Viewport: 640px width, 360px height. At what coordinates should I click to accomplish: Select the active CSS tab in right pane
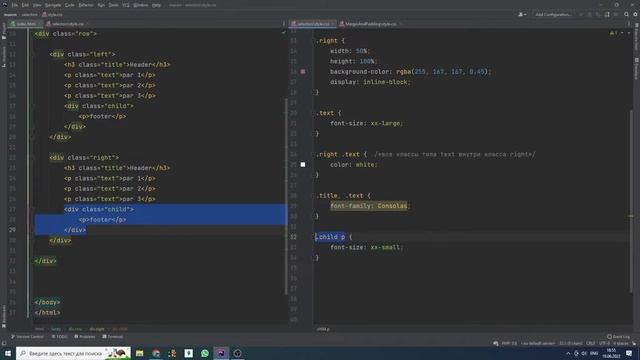pos(313,24)
